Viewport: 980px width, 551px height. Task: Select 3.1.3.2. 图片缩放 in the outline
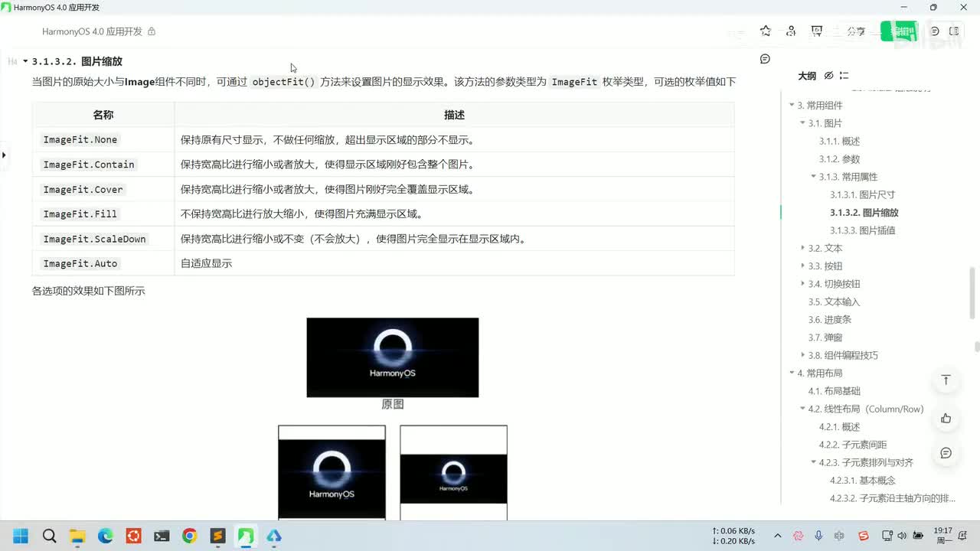point(864,213)
